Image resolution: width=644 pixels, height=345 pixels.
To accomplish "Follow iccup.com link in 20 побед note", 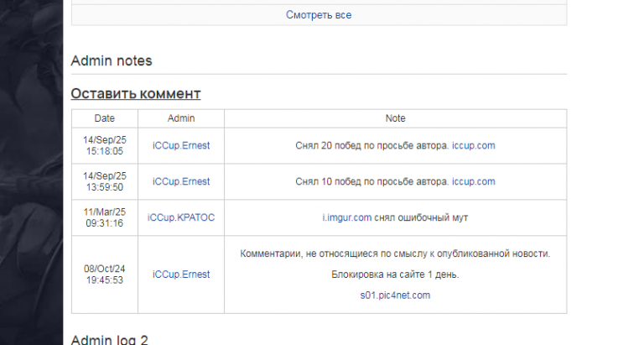I will pos(474,145).
